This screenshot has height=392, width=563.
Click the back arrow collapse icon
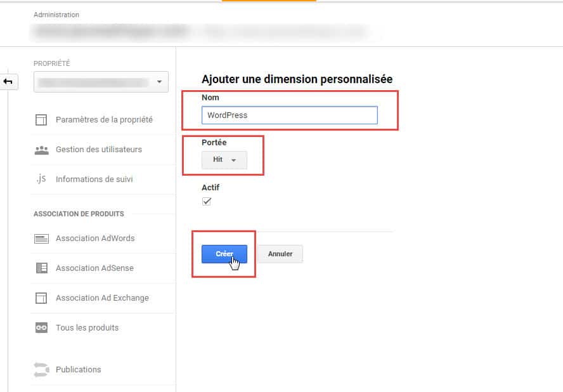pos(9,82)
